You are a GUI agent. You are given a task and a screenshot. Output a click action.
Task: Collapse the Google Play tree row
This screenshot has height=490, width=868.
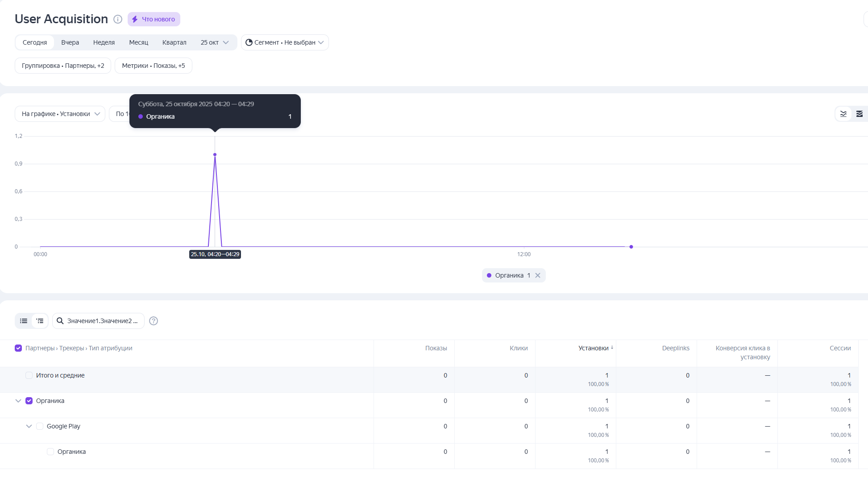(29, 426)
